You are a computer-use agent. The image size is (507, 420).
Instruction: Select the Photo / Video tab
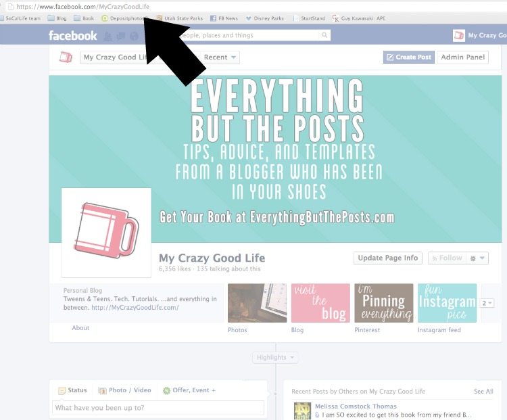click(x=125, y=390)
